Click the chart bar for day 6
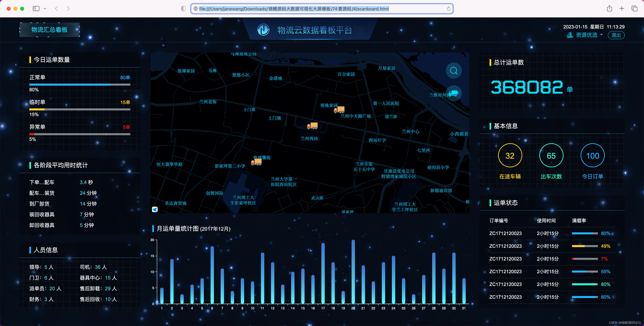Image resolution: width=644 pixels, height=326 pixels. click(x=212, y=275)
